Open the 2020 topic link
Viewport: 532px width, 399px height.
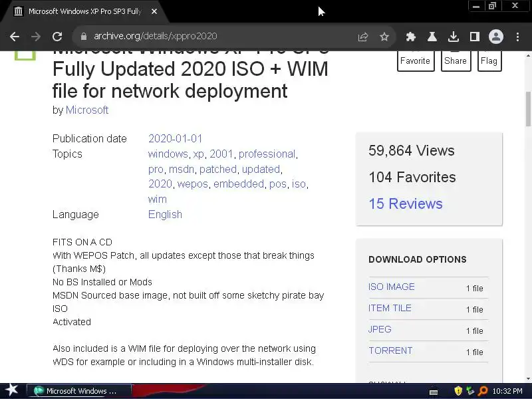(160, 184)
